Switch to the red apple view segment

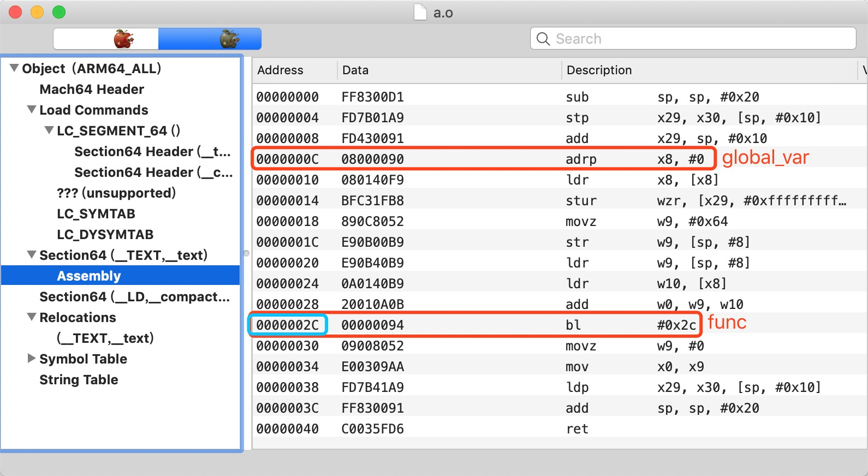pyautogui.click(x=106, y=39)
